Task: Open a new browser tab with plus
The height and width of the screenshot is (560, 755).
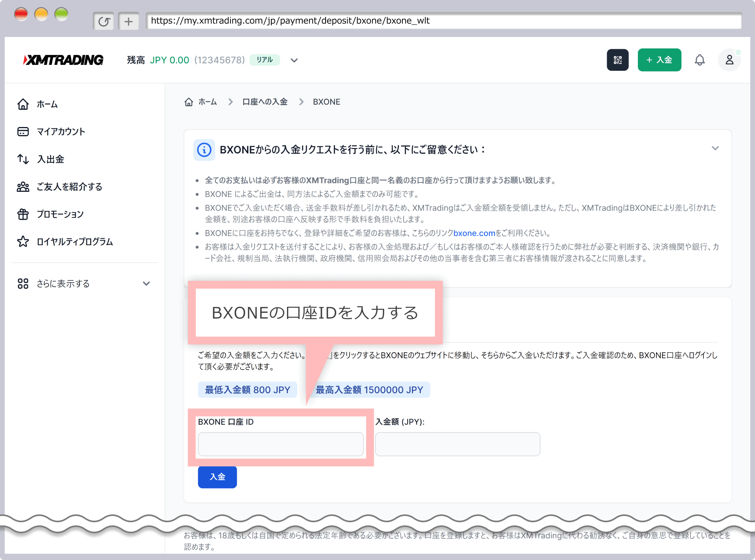Action: click(129, 21)
